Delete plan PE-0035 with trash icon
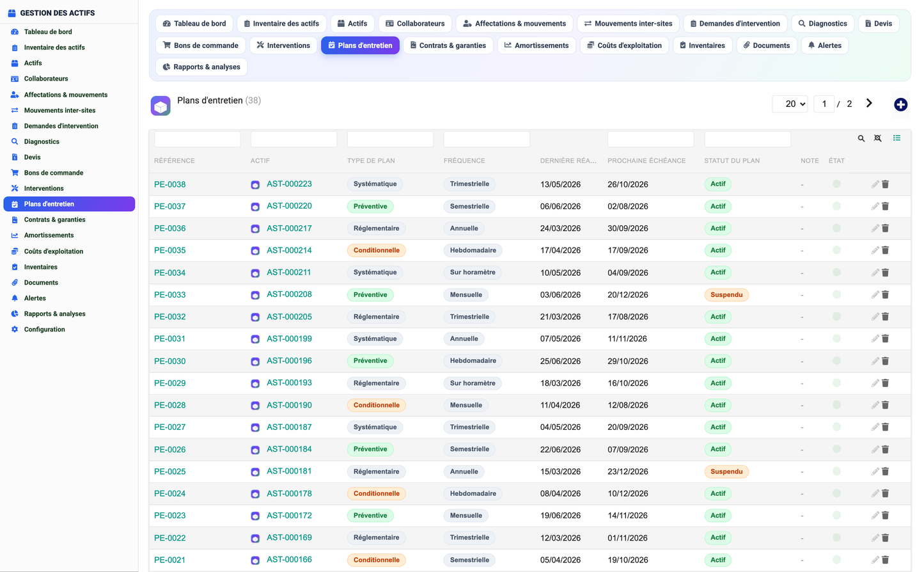 (x=886, y=250)
